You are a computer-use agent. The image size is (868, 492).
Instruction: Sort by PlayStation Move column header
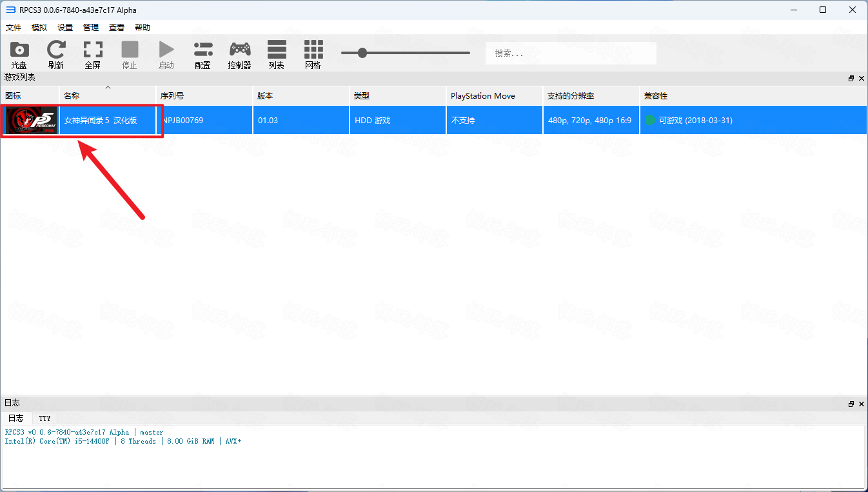(495, 95)
